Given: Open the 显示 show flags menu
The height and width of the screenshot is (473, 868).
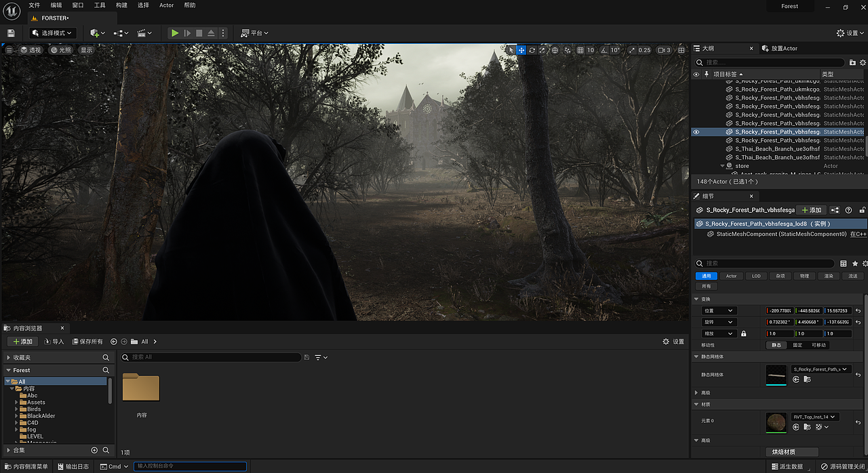Looking at the screenshot, I should (x=86, y=50).
